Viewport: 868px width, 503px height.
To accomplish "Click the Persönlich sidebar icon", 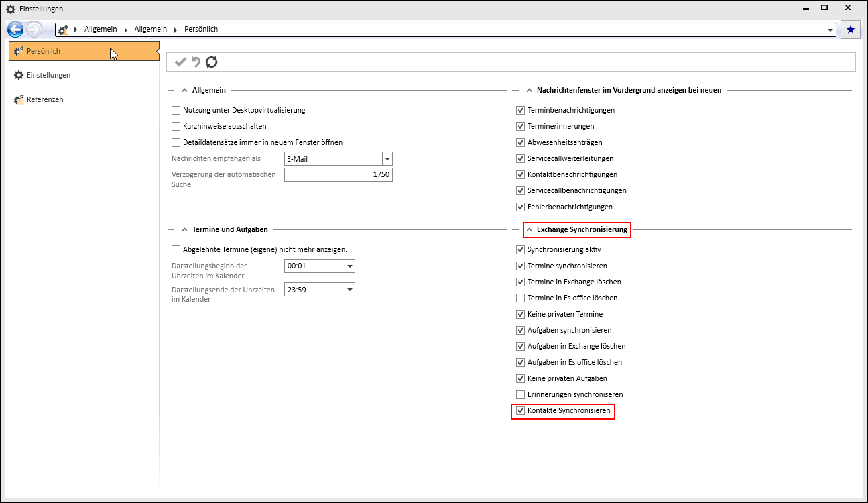I will tap(19, 51).
